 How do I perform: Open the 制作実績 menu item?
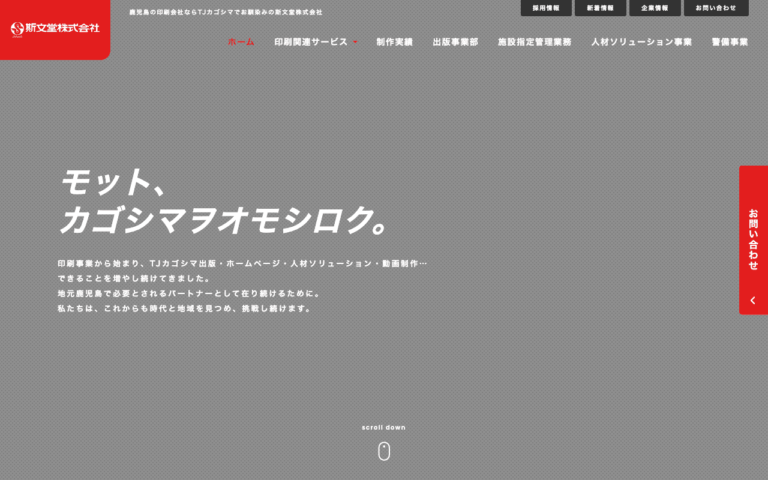[x=394, y=42]
